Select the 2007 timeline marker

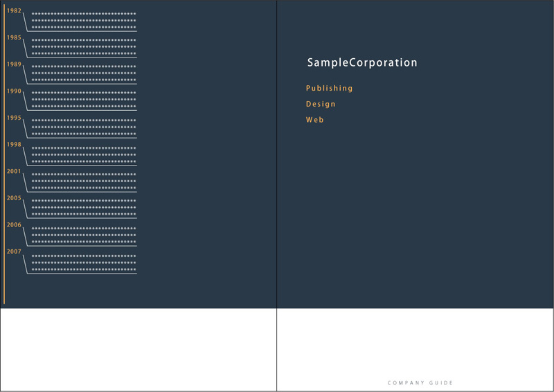14,251
